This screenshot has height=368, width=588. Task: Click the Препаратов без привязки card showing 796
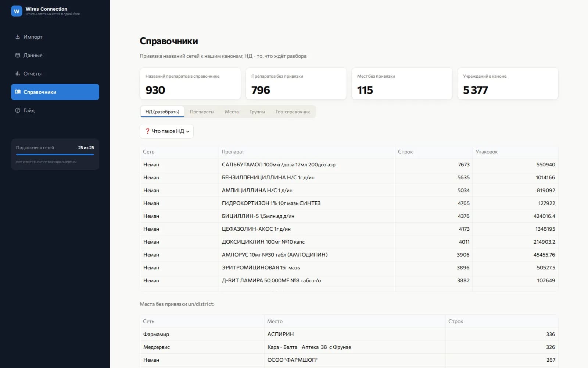[296, 84]
